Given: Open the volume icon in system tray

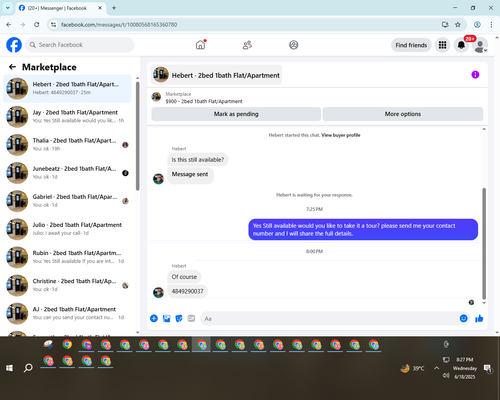Looking at the screenshot, I should (446, 376).
